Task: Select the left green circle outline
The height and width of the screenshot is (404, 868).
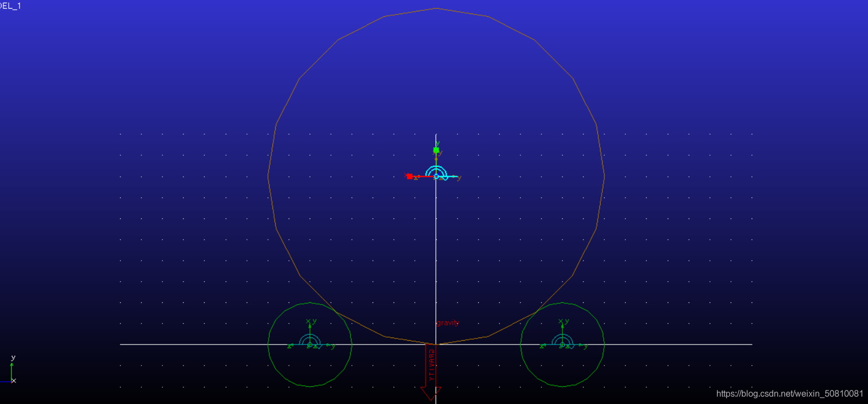Action: click(269, 345)
